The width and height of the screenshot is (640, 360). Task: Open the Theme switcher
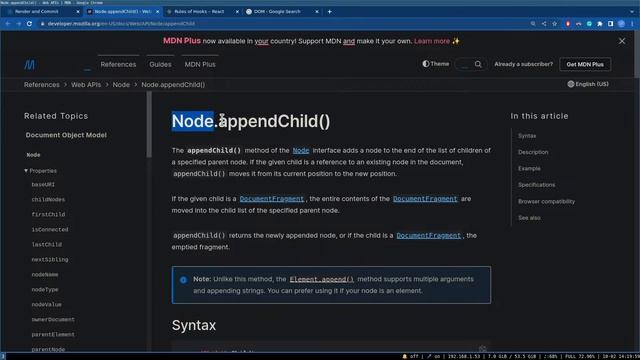pos(436,64)
